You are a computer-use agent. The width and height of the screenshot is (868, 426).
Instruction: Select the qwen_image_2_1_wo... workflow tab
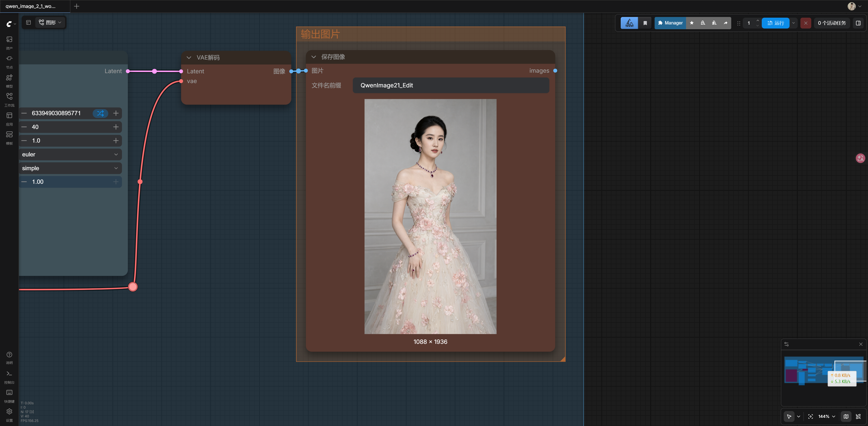(x=31, y=6)
